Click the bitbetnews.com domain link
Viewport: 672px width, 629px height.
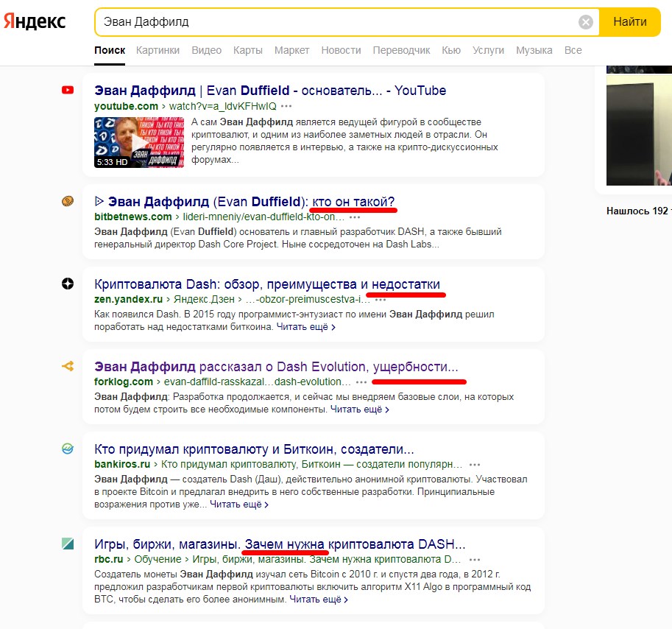click(133, 217)
